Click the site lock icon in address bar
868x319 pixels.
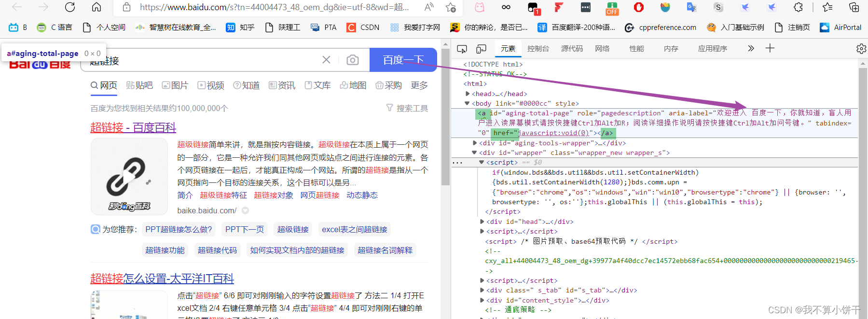(x=126, y=7)
